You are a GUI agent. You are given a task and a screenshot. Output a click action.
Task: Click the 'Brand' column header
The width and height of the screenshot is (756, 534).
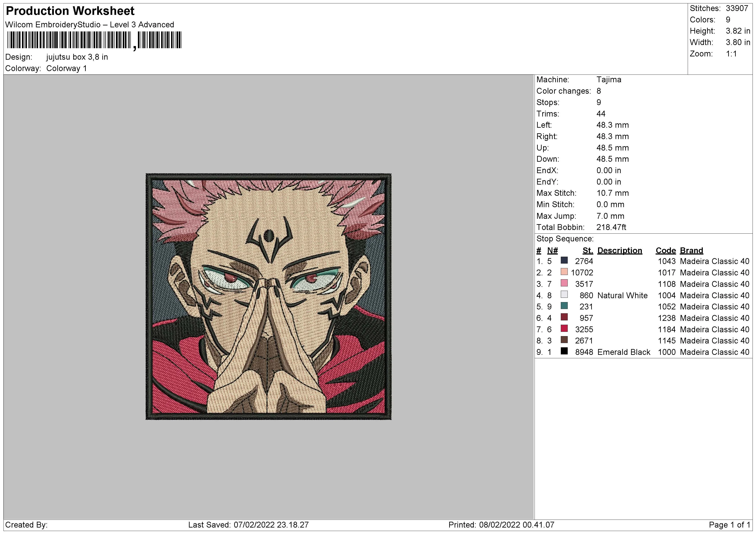(691, 251)
